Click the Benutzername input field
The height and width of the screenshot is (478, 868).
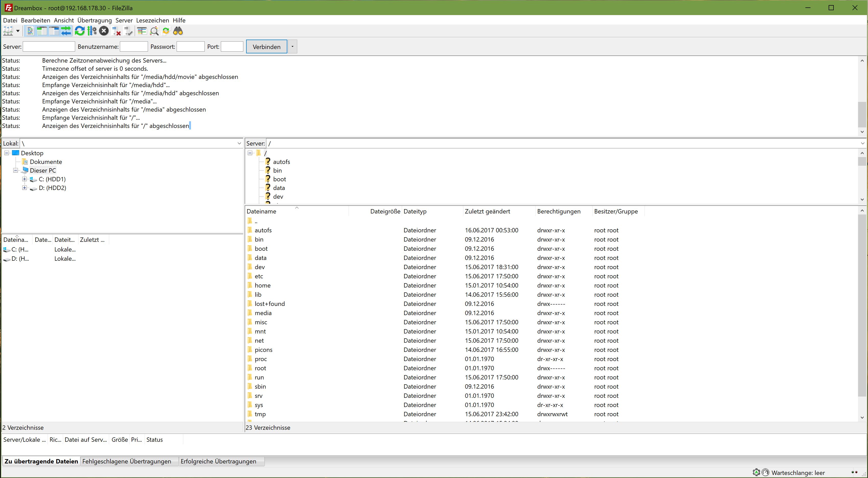134,46
